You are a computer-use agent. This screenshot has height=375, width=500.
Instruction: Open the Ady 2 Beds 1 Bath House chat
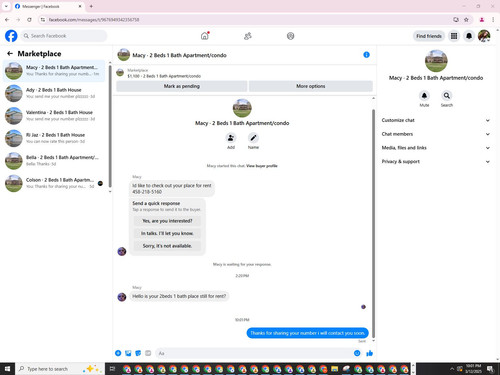(x=54, y=93)
